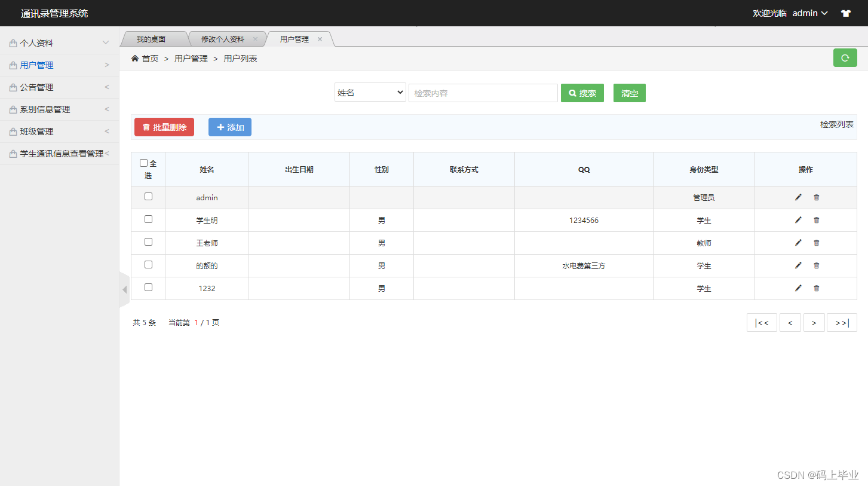
Task: Toggle the 全选 select-all checkbox
Action: [x=143, y=161]
